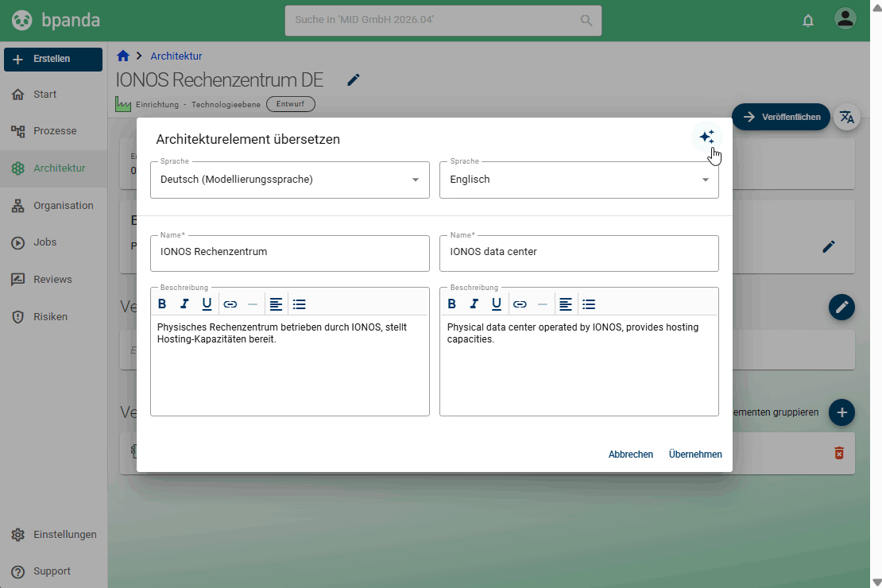Open user account avatar menu
The image size is (882, 588).
click(x=845, y=18)
